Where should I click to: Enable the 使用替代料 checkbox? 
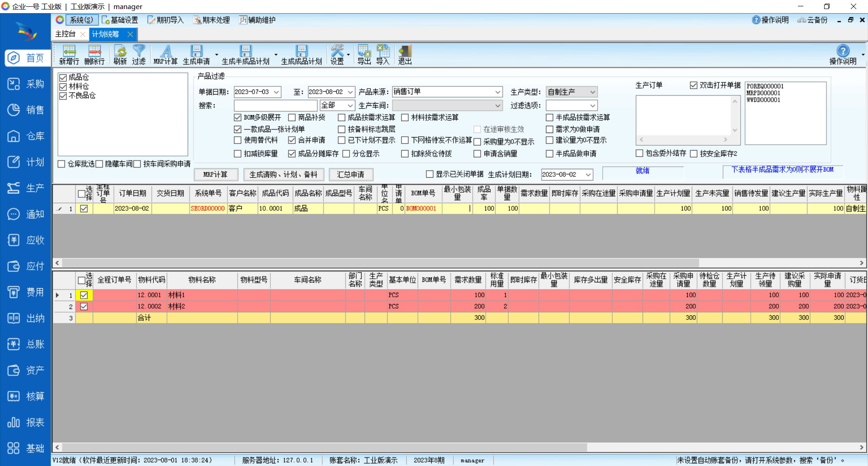tap(238, 140)
